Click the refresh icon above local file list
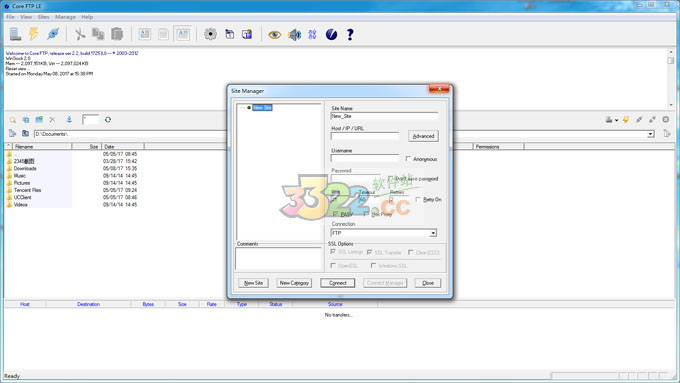 tap(108, 120)
